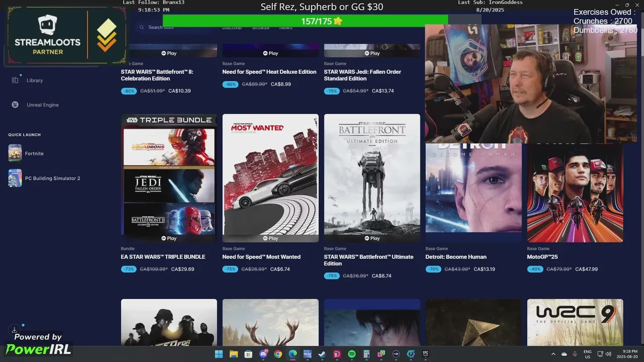Click the PC Building Simulator 2 quick launch icon
Image resolution: width=644 pixels, height=362 pixels.
[x=15, y=178]
